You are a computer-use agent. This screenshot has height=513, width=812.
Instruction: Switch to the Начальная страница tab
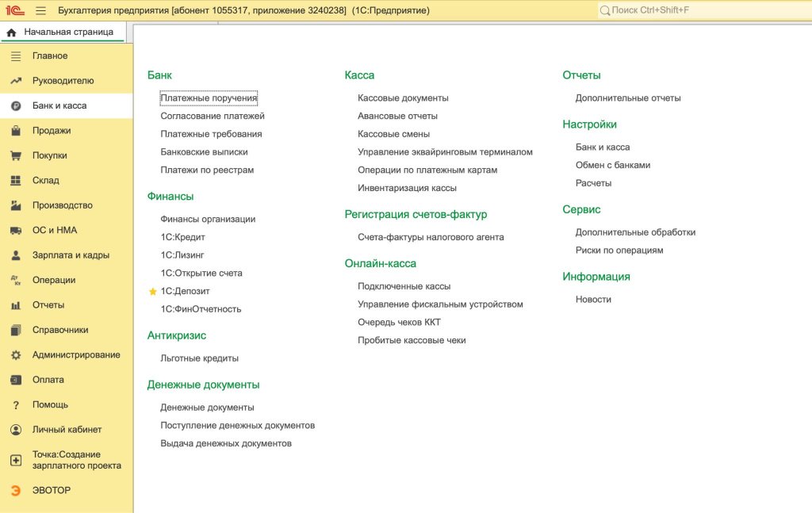[63, 32]
